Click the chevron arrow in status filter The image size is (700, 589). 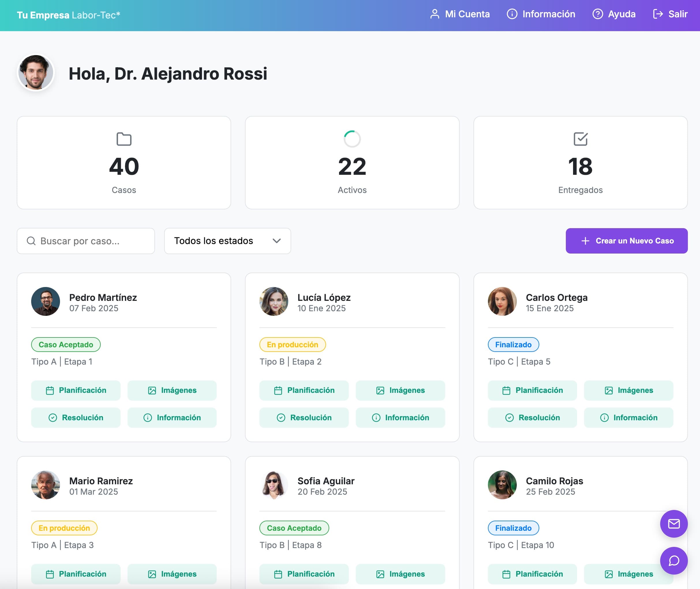pyautogui.click(x=276, y=241)
